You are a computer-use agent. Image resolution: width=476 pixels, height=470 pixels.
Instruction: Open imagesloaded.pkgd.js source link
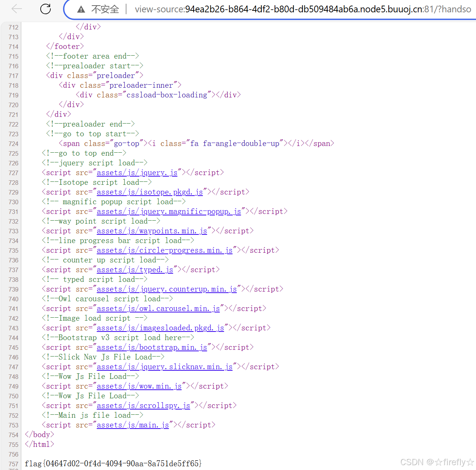[160, 328]
